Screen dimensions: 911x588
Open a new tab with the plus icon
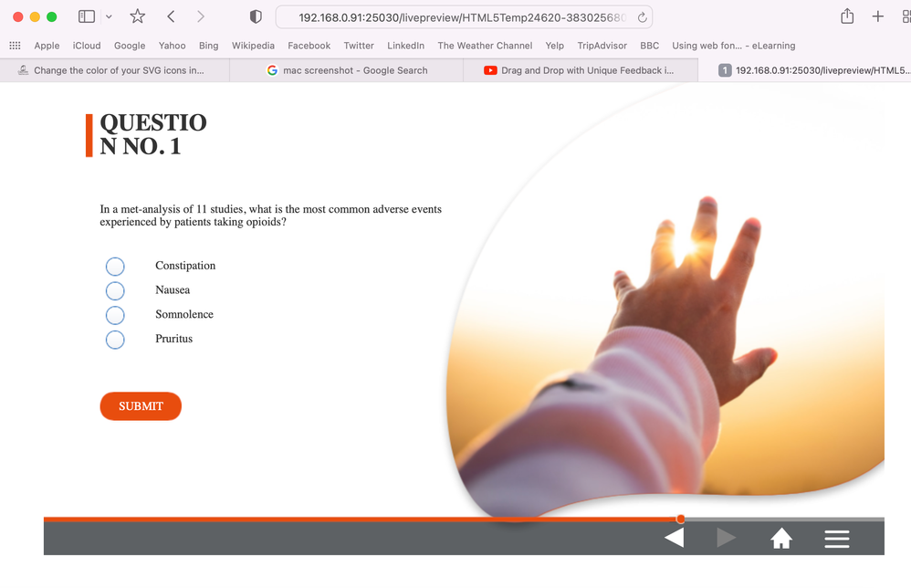878,16
